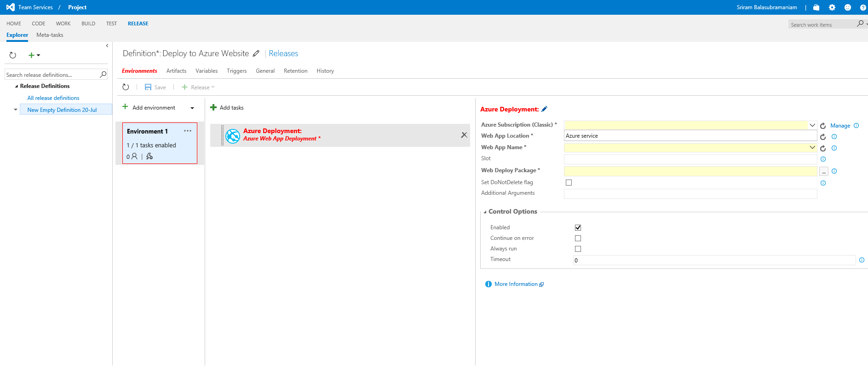Open the Web App Name dropdown
This screenshot has width=868, height=378.
pyautogui.click(x=812, y=147)
